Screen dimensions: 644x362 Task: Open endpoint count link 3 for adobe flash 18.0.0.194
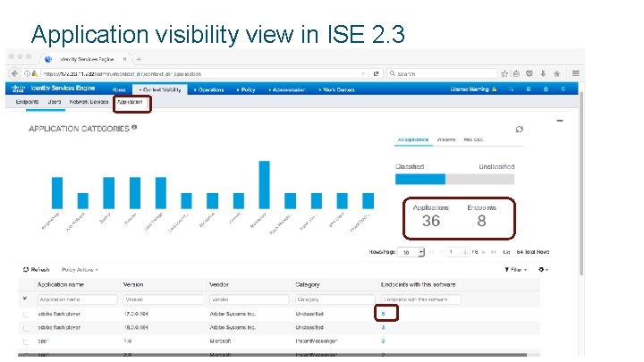click(x=383, y=327)
